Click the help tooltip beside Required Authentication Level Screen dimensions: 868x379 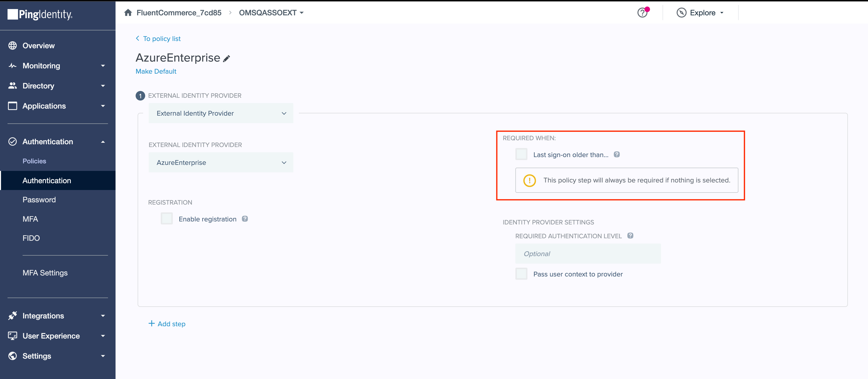(630, 236)
